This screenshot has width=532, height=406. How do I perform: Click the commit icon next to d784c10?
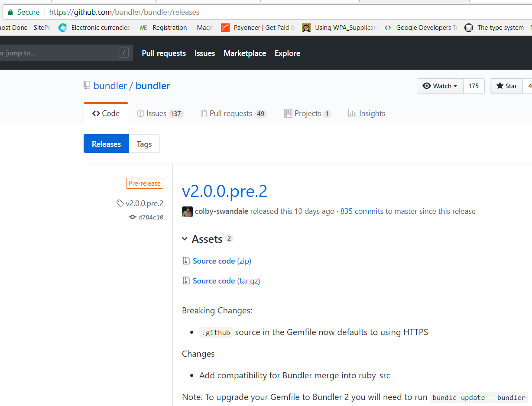click(x=132, y=217)
